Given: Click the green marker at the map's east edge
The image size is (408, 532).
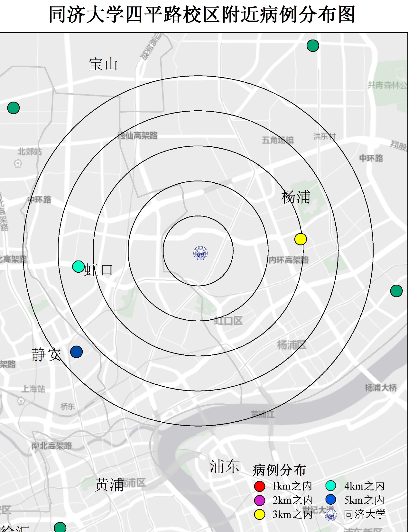Looking at the screenshot, I should point(396,291).
